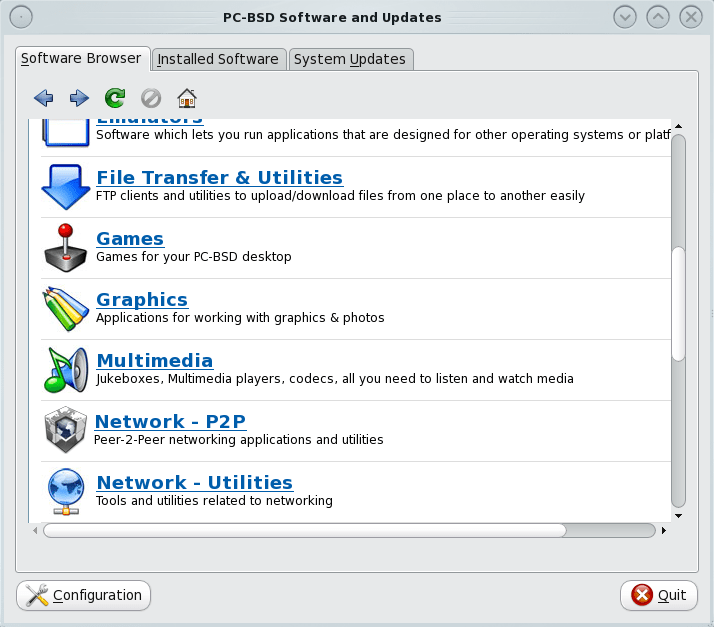Viewport: 714px width, 627px height.
Task: Open the Multimedia category link
Action: (155, 361)
